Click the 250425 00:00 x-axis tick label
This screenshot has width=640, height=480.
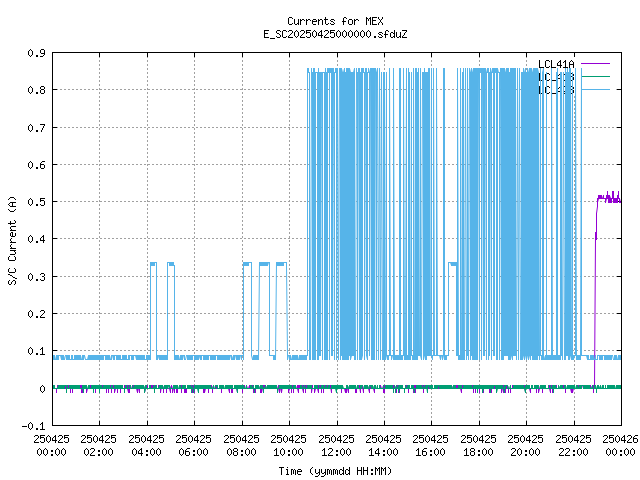pyautogui.click(x=52, y=445)
